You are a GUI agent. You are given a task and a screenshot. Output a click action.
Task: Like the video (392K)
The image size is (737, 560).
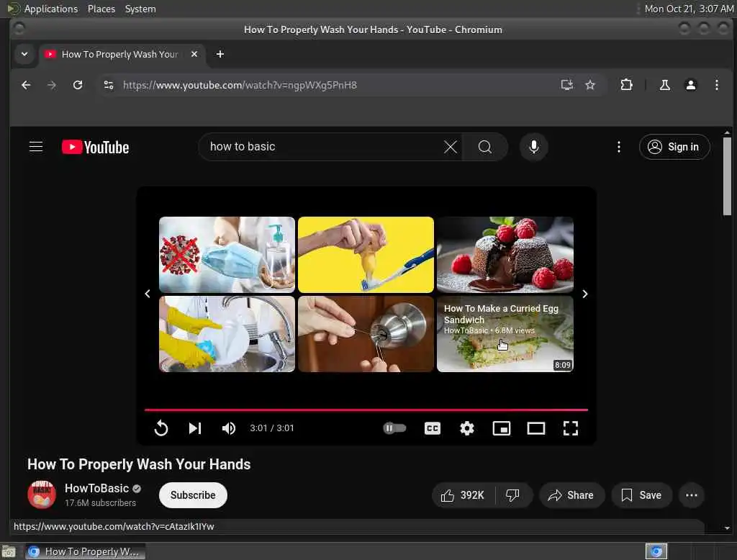(463, 495)
